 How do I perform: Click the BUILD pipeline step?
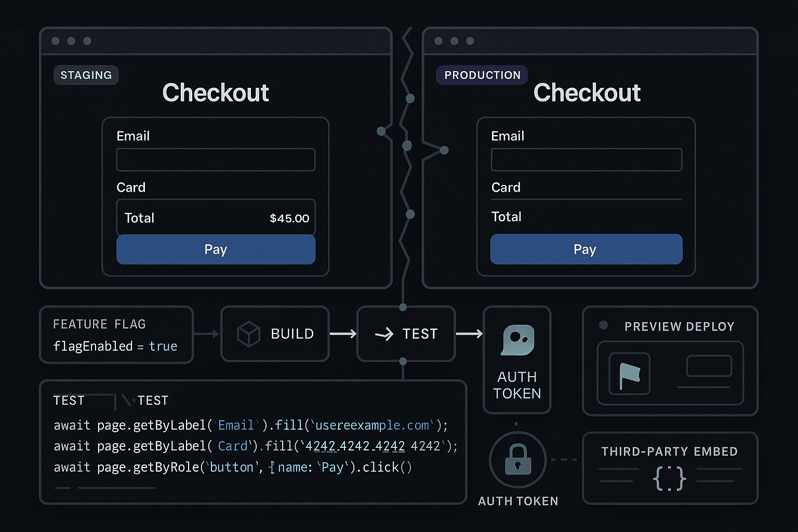coord(275,334)
